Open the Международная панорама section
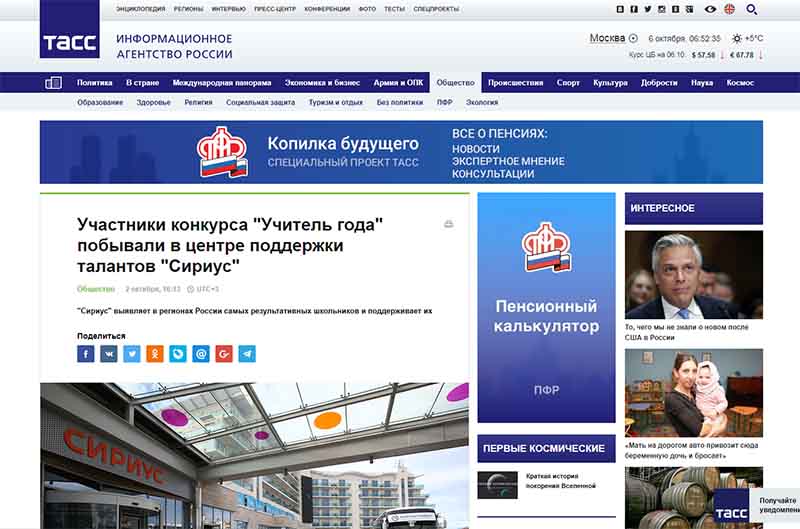Screen dimensions: 800x529 coord(222,83)
